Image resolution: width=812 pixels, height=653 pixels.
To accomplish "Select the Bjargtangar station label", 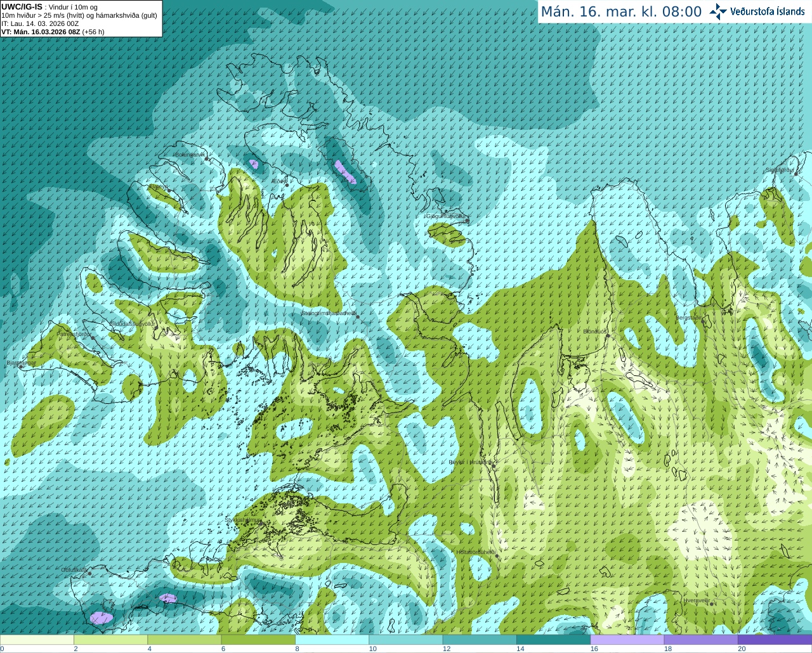I will point(21,363).
